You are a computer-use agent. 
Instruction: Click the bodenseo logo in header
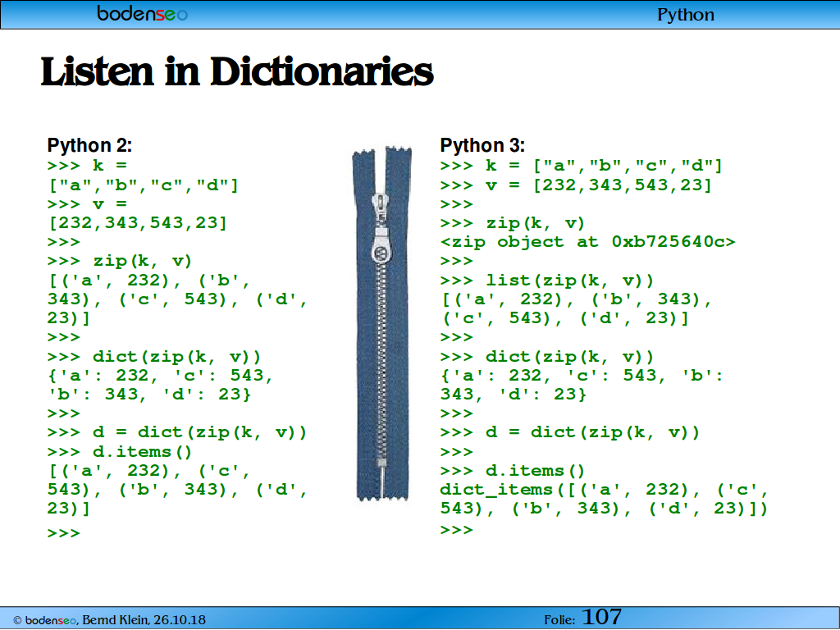[142, 13]
